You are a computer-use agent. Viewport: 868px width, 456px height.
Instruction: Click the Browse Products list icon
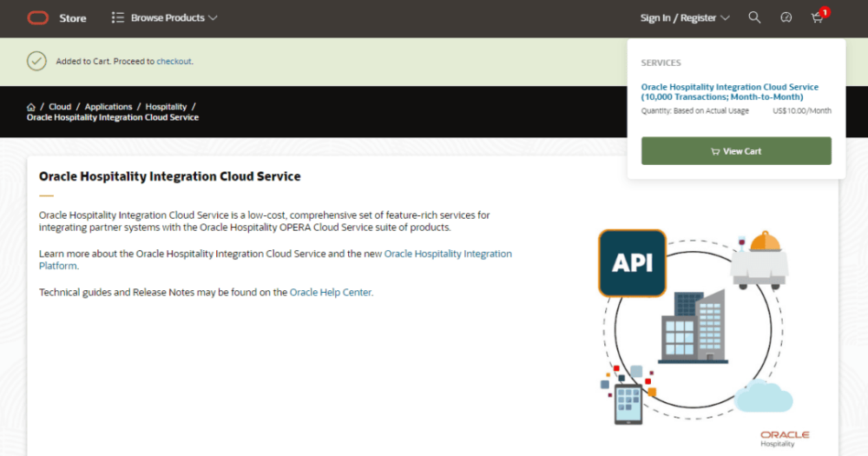point(118,17)
